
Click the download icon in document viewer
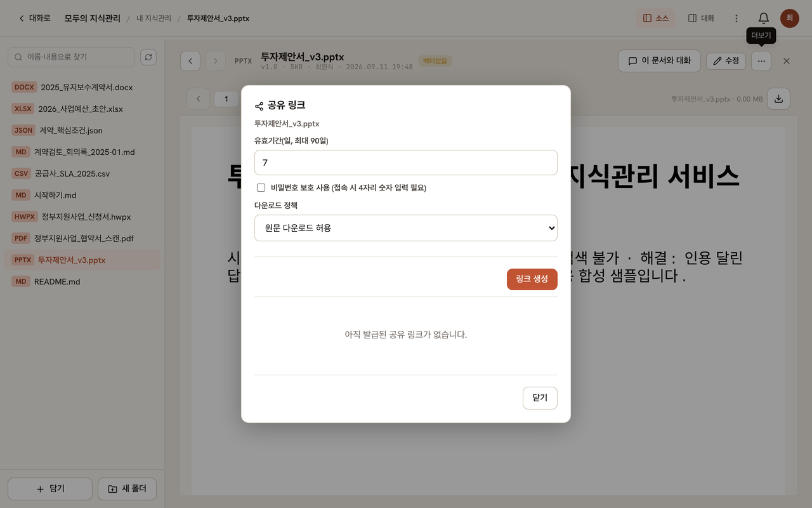[779, 98]
